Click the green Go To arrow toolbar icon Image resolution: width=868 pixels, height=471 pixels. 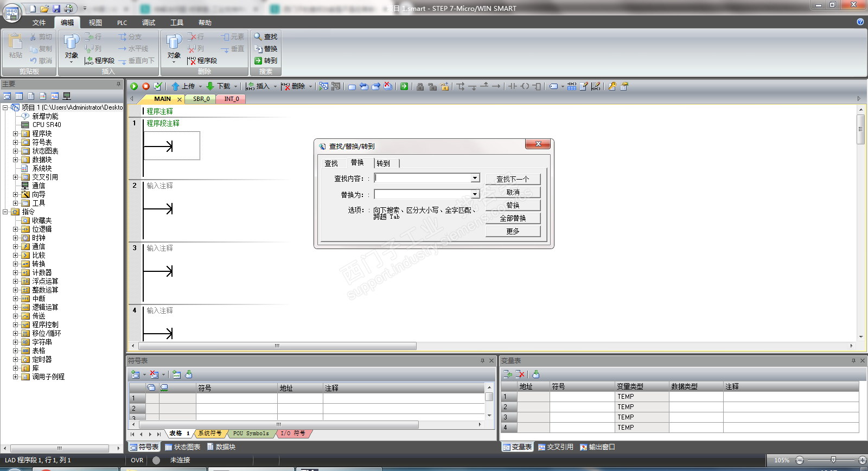[x=404, y=86]
